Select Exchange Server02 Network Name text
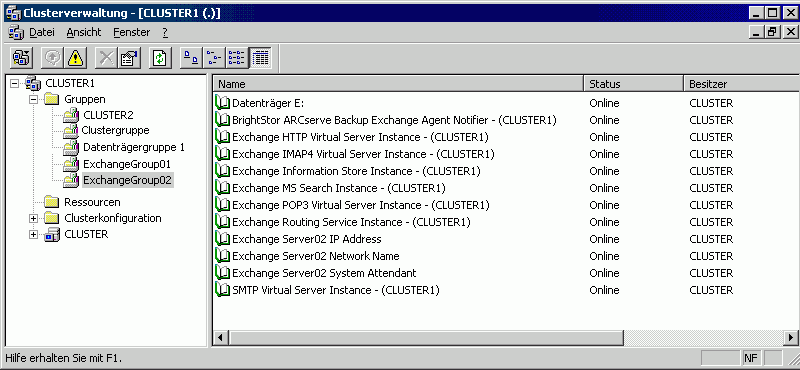 (316, 256)
